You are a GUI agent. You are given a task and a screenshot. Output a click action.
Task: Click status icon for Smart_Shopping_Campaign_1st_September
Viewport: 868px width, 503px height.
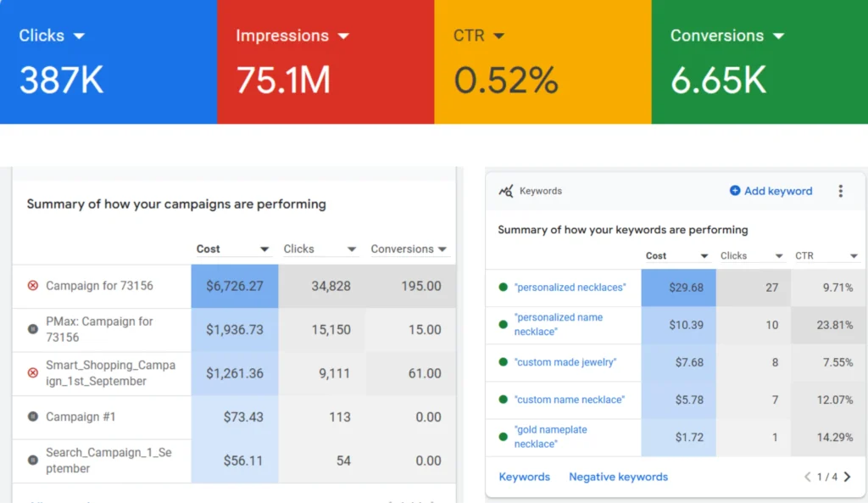point(33,373)
